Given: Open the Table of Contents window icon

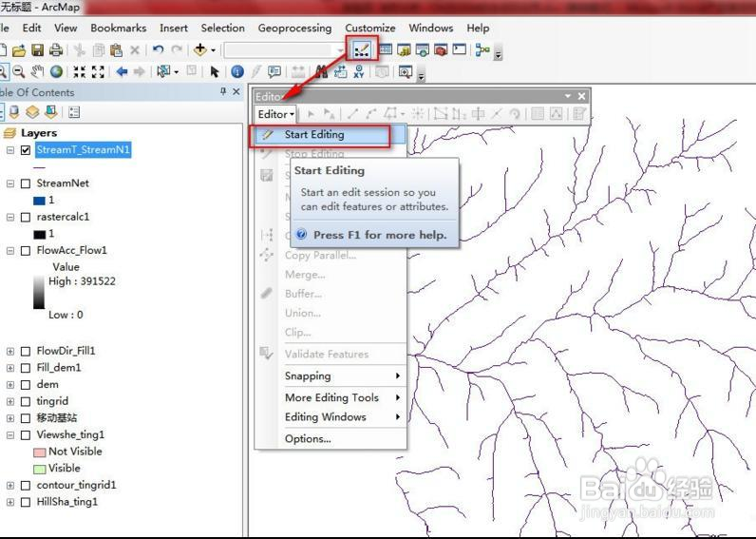Looking at the screenshot, I should pos(386,49).
